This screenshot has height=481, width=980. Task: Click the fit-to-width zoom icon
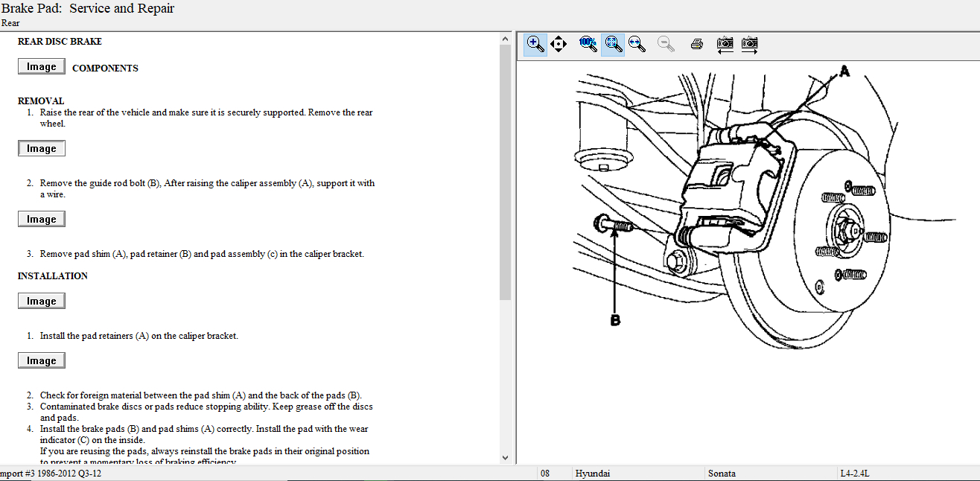pyautogui.click(x=637, y=44)
